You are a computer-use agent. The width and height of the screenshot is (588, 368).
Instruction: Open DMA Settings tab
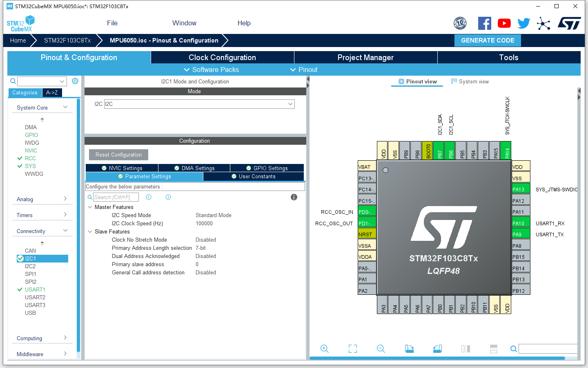(194, 168)
